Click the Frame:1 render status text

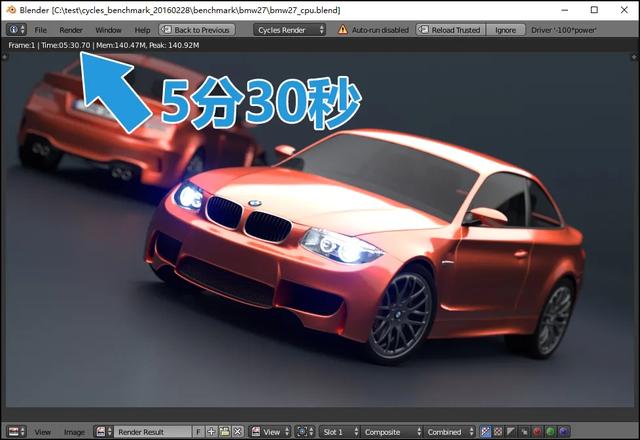tap(104, 45)
